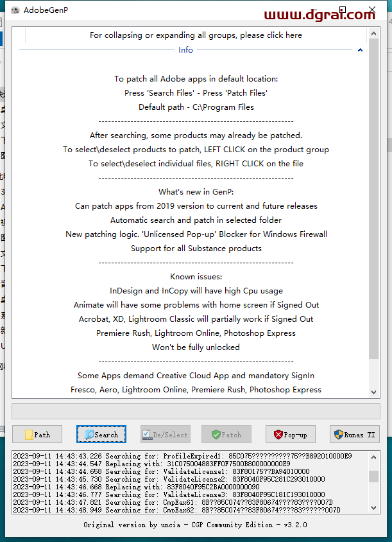392x542 pixels.
Task: Click 'Can patch apps from 2019 version' line
Action: (x=196, y=206)
